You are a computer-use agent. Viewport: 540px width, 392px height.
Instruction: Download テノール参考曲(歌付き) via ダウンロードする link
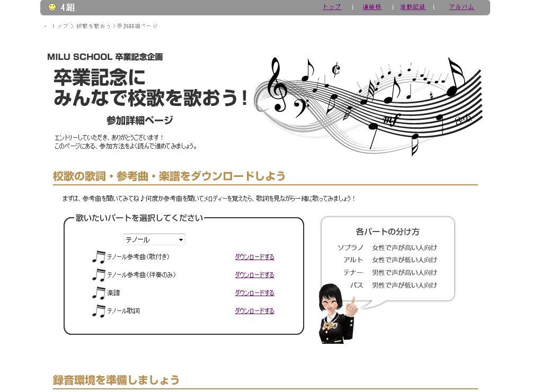pyautogui.click(x=254, y=257)
